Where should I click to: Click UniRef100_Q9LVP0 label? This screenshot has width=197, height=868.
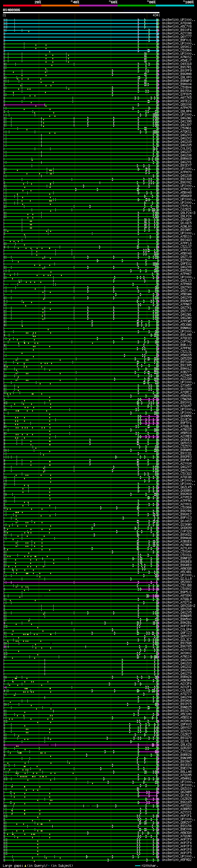click(x=177, y=78)
